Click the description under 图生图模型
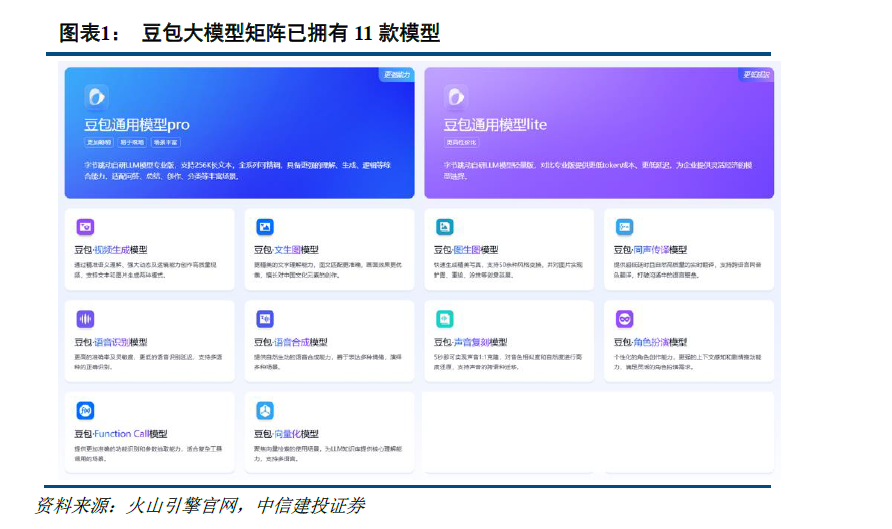Image resolution: width=892 pixels, height=529 pixels. coord(508,270)
